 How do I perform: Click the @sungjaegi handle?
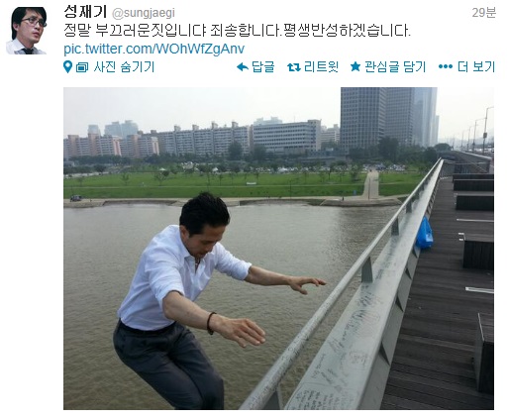pos(144,13)
